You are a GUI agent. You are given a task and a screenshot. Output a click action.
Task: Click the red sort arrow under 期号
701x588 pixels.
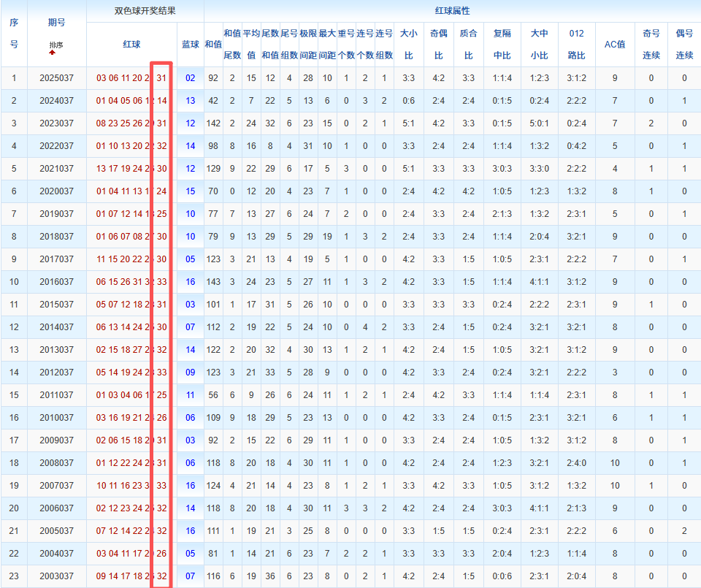coord(52,53)
